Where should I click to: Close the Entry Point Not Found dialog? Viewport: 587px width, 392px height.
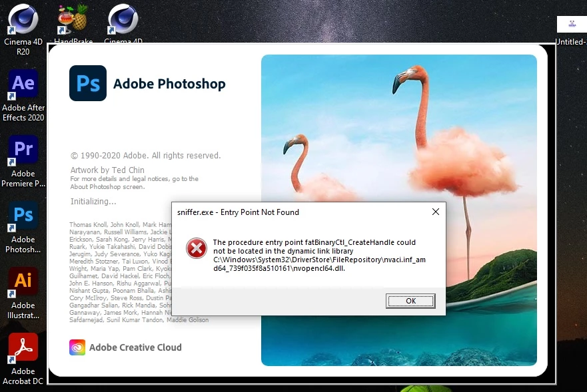[x=435, y=212]
